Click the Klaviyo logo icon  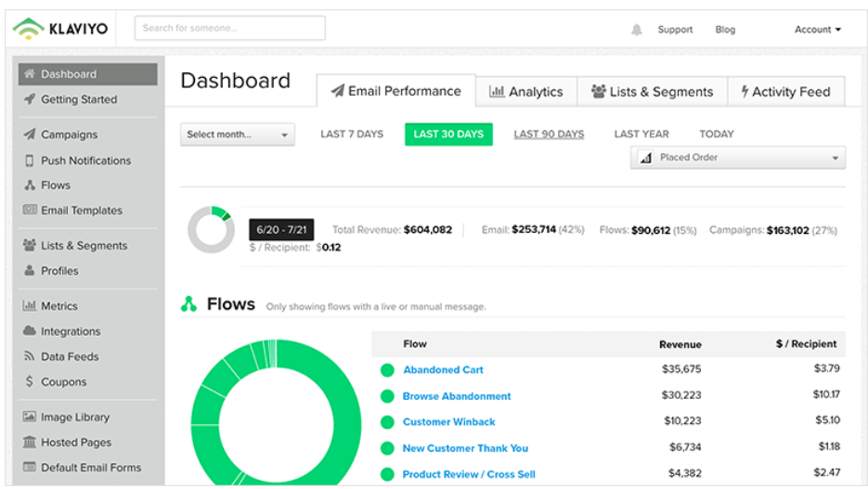click(28, 28)
